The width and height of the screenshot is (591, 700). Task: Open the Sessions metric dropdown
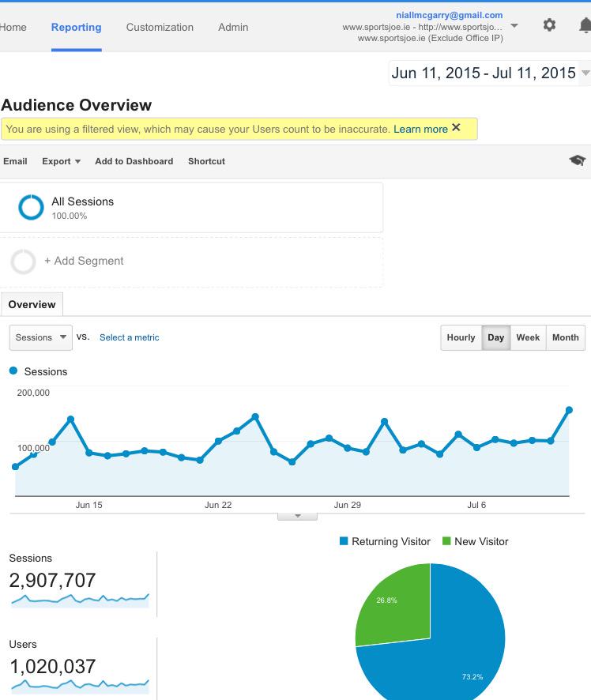coord(40,337)
